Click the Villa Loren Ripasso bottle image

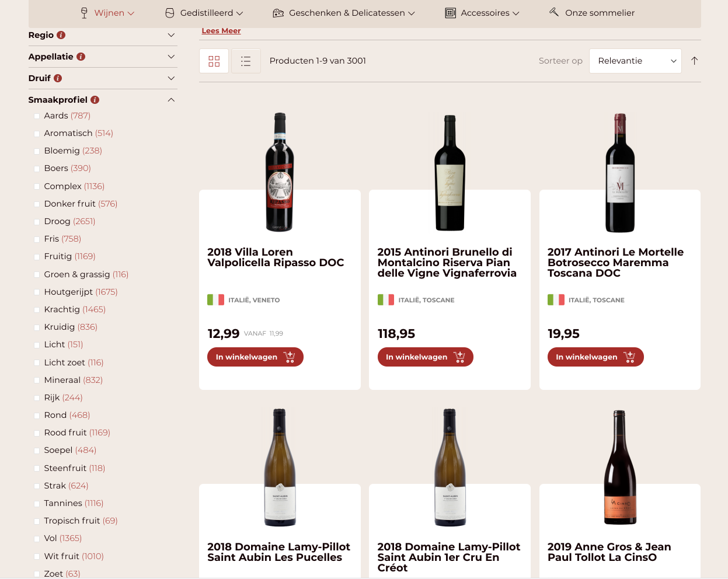point(280,173)
